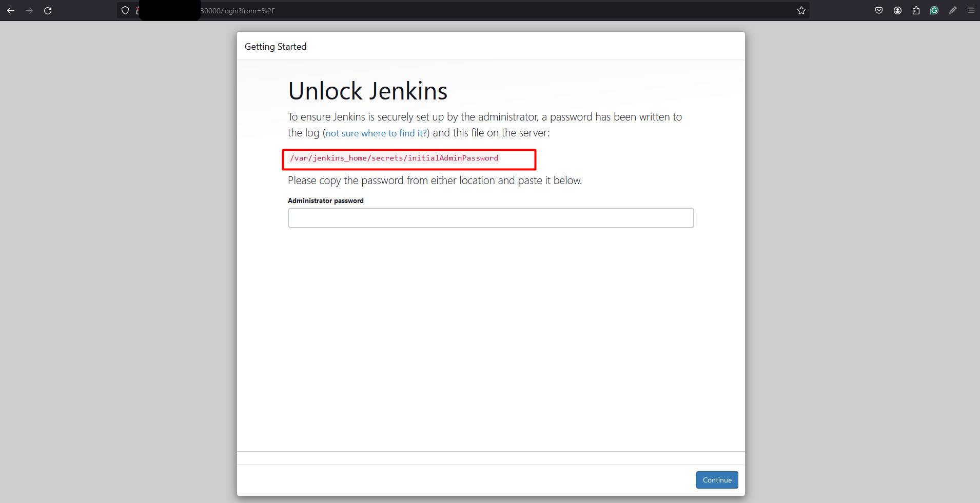This screenshot has width=980, height=503.
Task: Click the forward navigation arrow
Action: (x=29, y=10)
